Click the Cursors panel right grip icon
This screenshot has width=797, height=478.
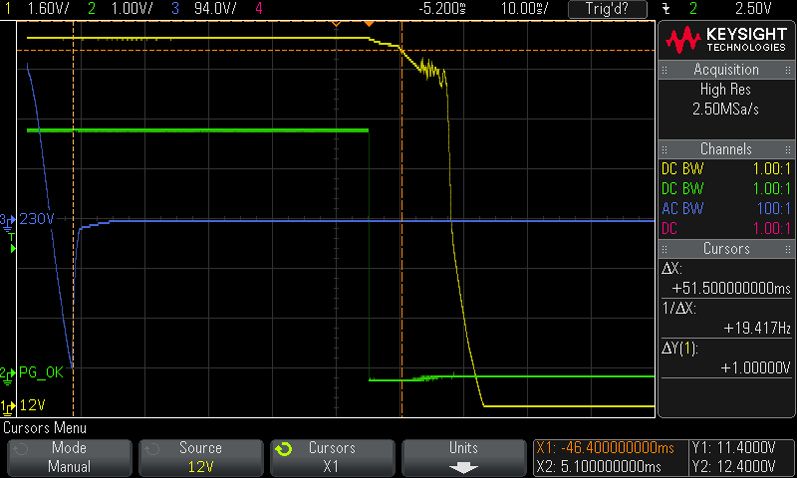787,249
